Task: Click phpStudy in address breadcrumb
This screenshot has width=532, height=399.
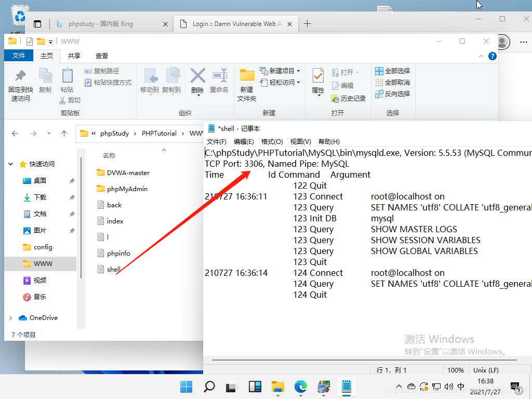Action: pyautogui.click(x=114, y=134)
